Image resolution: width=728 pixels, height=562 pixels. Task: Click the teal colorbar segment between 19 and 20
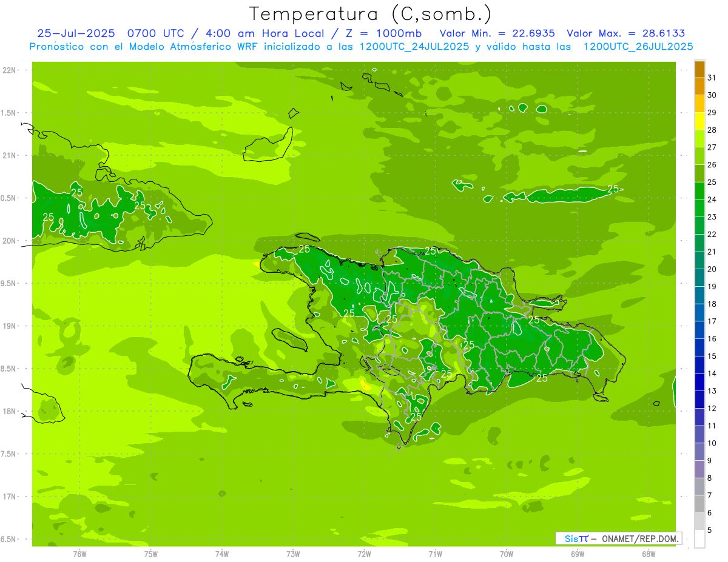[x=699, y=278]
